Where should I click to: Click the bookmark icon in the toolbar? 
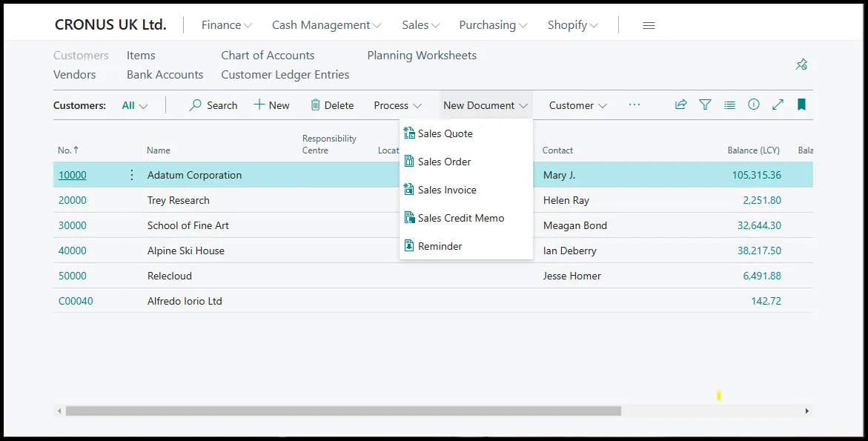(801, 105)
